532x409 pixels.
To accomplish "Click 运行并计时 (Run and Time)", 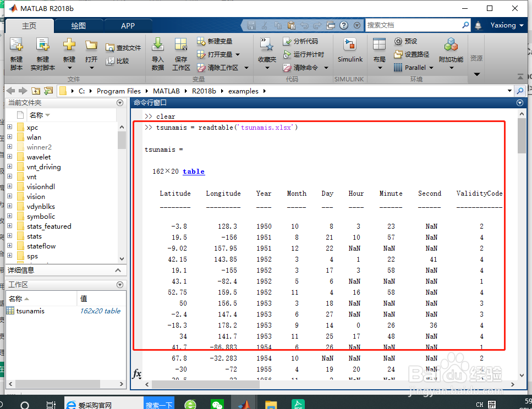I will 304,54.
